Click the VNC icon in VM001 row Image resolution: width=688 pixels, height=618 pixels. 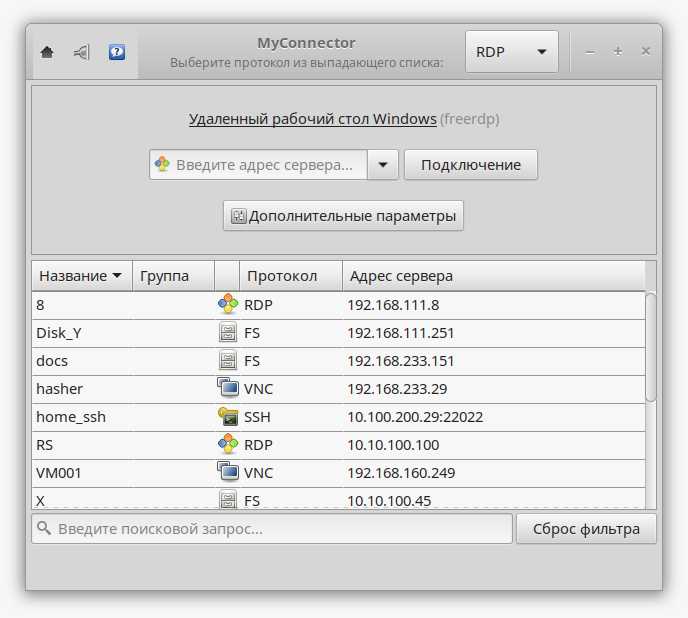(x=228, y=471)
